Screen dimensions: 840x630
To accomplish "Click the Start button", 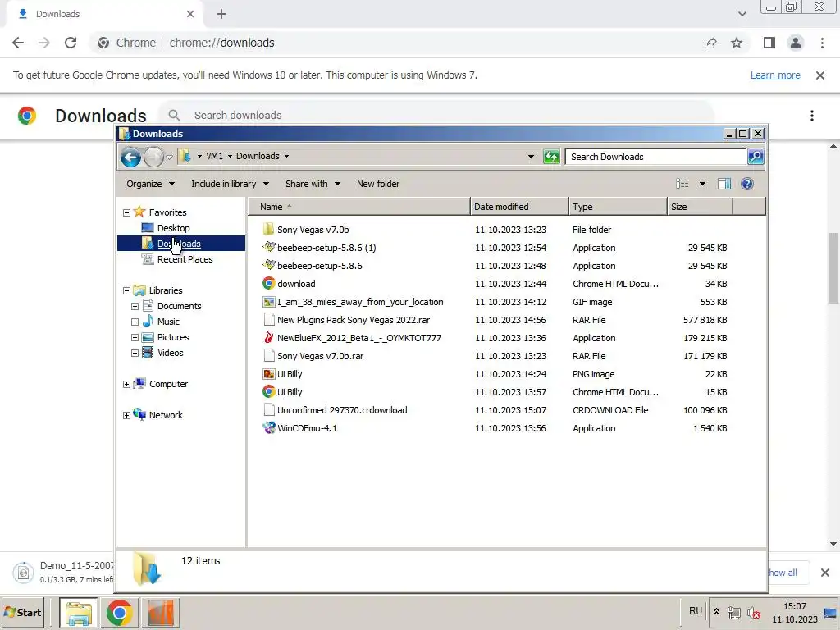I will click(x=22, y=612).
